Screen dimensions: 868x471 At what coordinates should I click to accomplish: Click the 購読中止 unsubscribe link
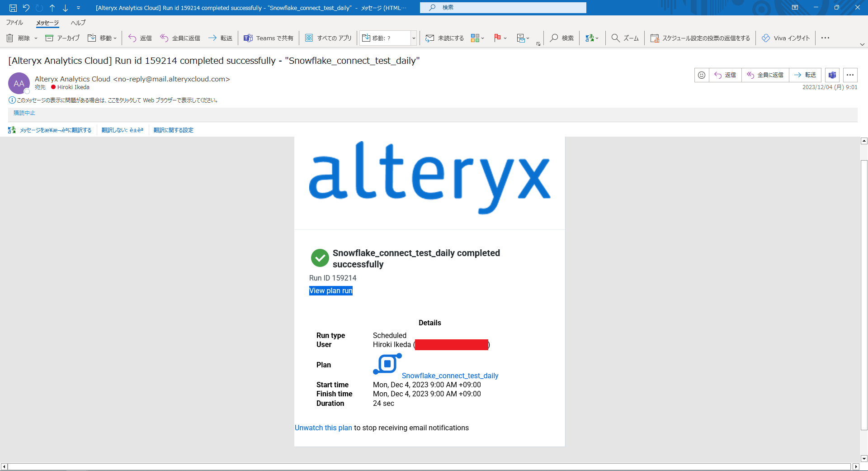(x=24, y=113)
